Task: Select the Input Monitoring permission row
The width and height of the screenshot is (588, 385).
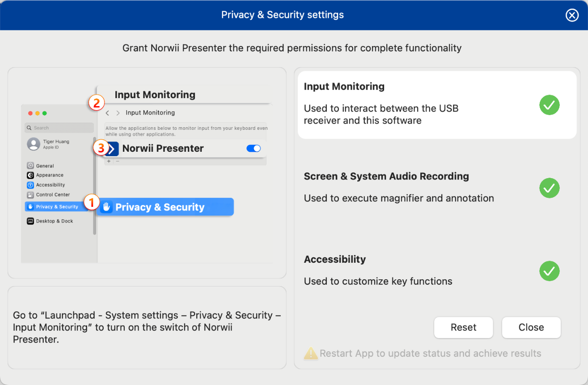Action: tap(437, 105)
